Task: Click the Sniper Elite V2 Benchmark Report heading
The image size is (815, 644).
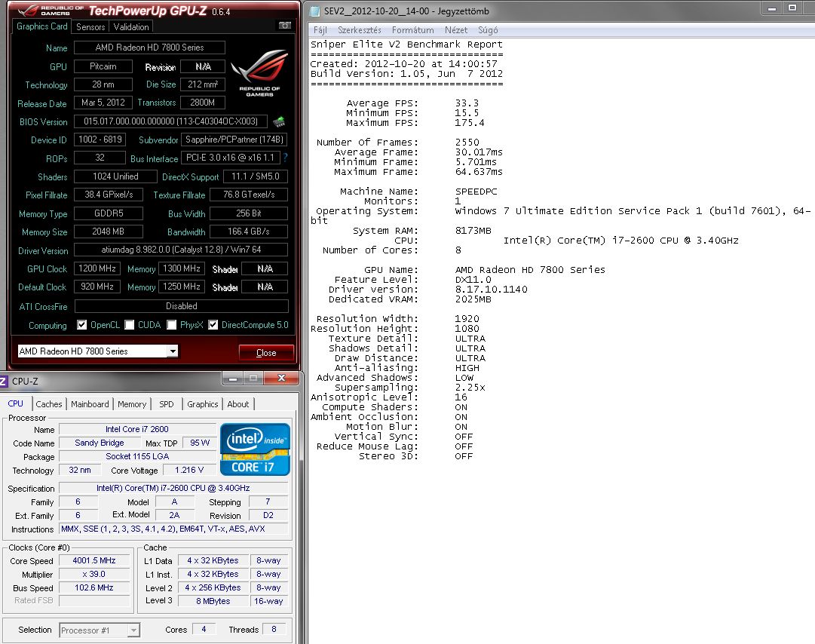Action: 406,44
